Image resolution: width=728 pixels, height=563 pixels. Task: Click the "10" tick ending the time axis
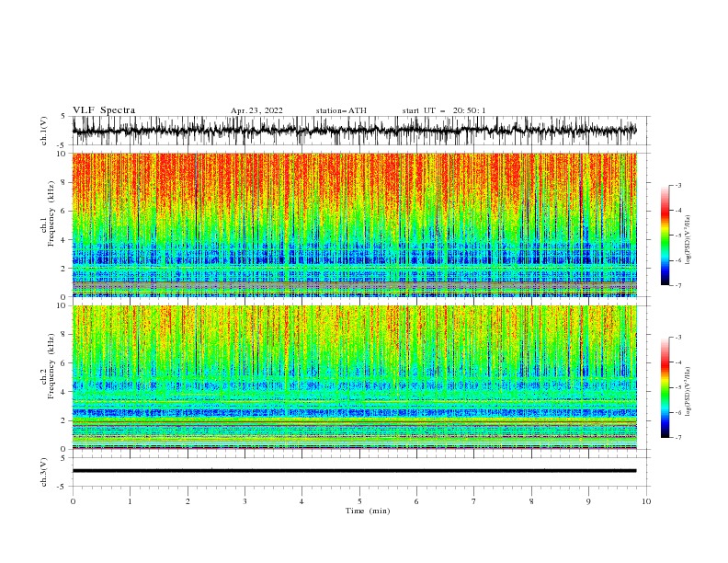tap(646, 501)
